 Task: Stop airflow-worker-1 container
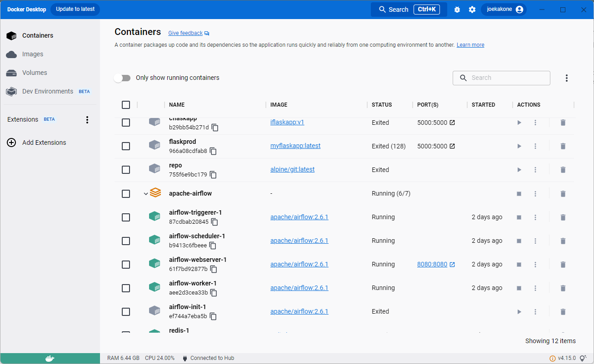pos(519,288)
